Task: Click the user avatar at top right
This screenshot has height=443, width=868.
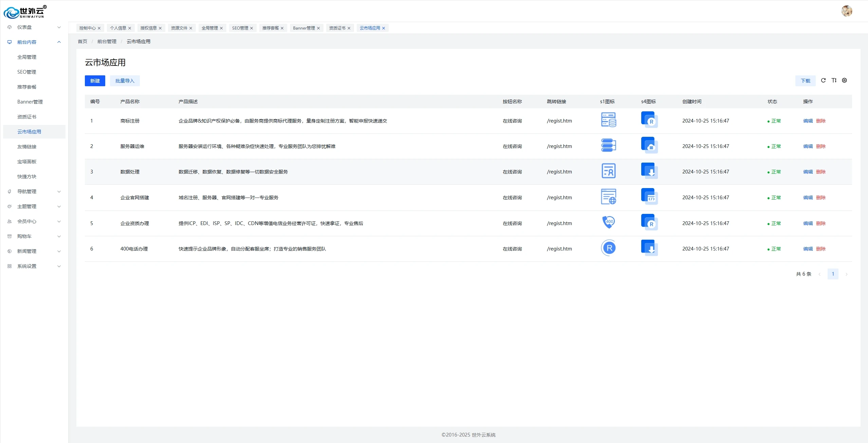Action: [847, 11]
